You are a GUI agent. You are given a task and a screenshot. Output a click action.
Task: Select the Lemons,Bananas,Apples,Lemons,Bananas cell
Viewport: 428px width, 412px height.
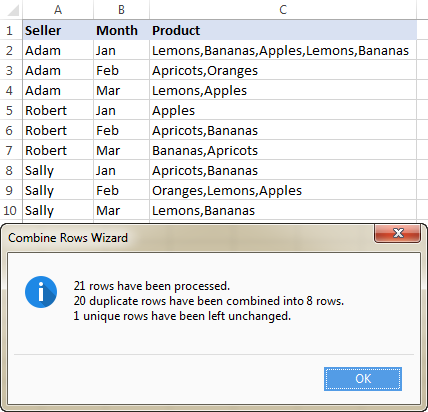tap(283, 50)
